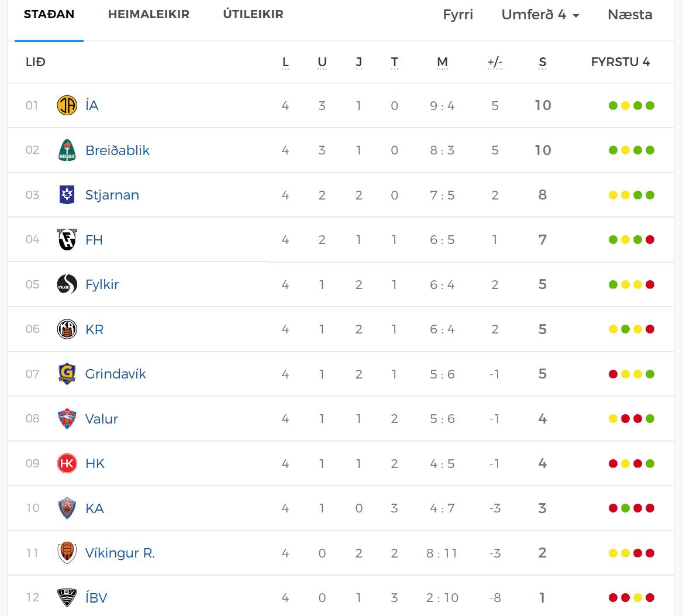Click KA's green second form dot
This screenshot has height=616, width=683.
(x=626, y=508)
